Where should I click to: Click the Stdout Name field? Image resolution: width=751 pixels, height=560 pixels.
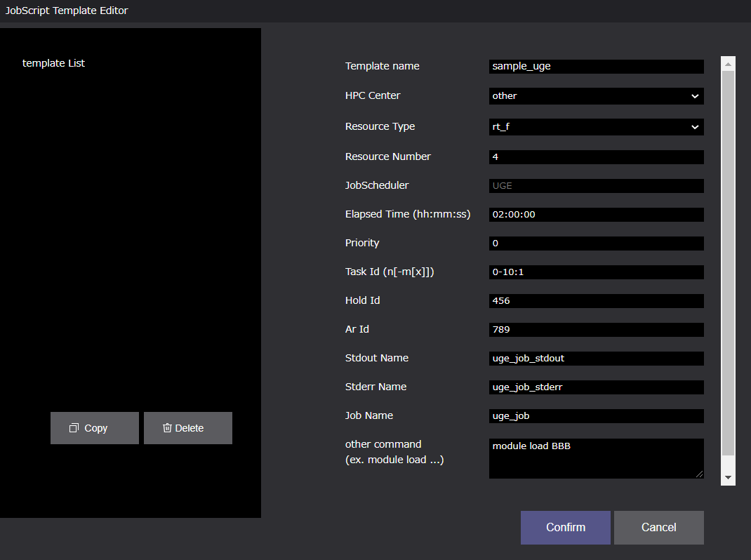596,359
